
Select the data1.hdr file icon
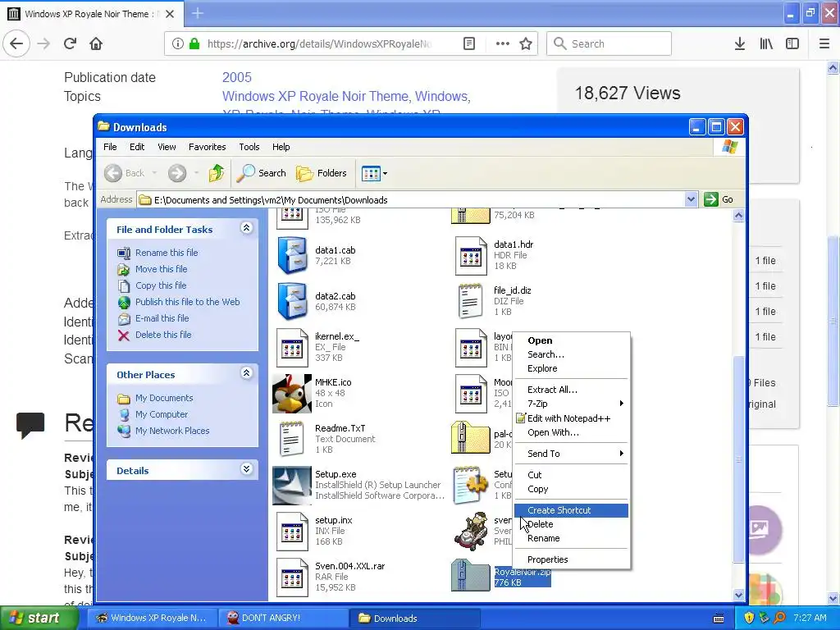[x=470, y=256]
